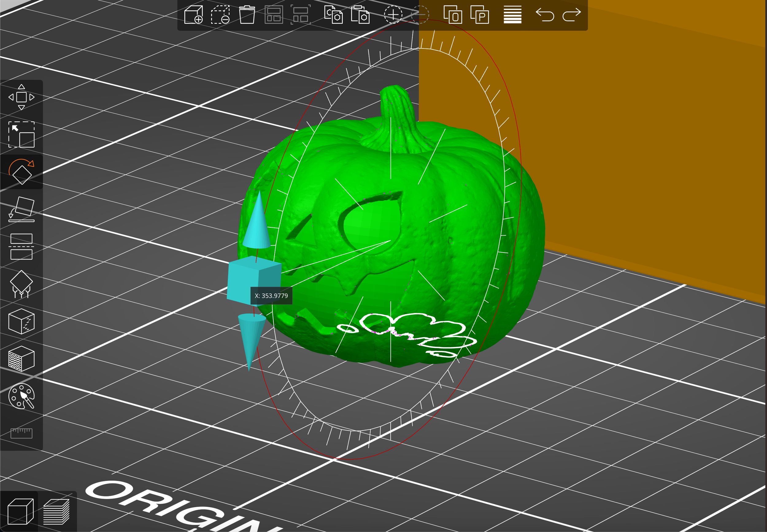The width and height of the screenshot is (767, 532).
Task: Remove an instance with the minus icon
Action: [x=420, y=14]
